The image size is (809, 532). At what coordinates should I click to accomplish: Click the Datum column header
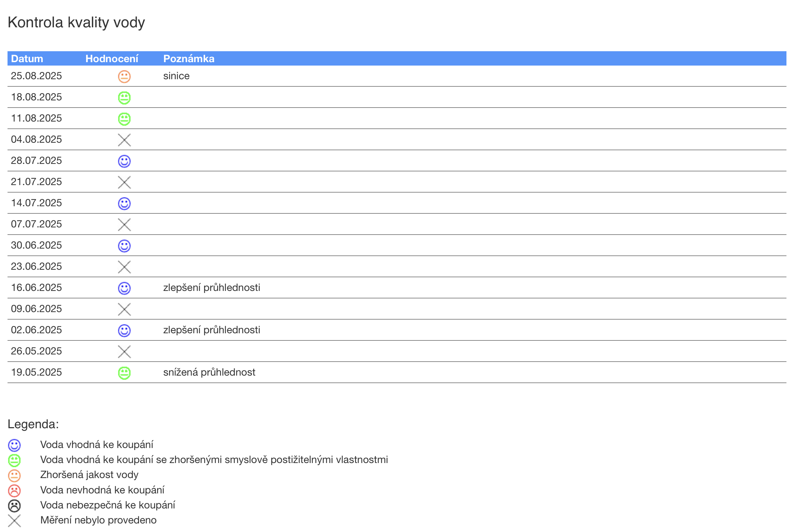point(27,59)
